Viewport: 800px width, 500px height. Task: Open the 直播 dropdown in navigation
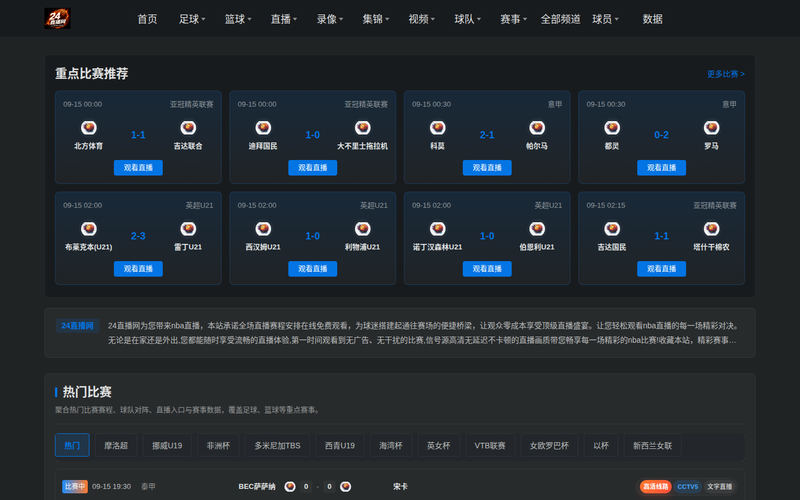[x=284, y=19]
